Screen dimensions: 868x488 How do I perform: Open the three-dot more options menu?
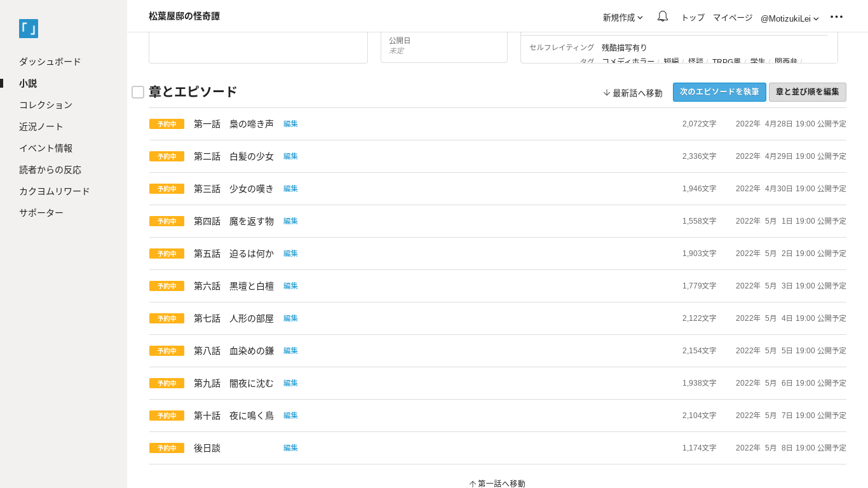click(x=836, y=17)
